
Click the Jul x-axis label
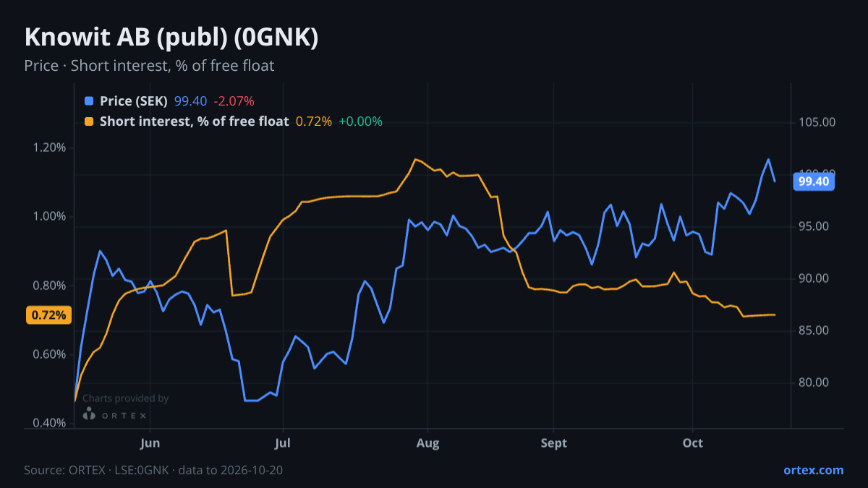click(x=283, y=442)
